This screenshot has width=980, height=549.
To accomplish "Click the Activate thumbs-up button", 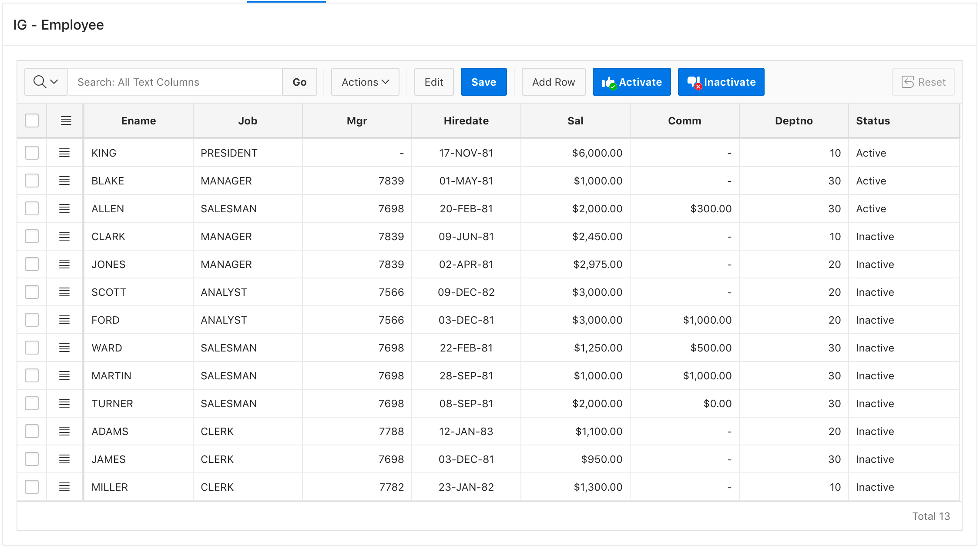I will pos(631,82).
